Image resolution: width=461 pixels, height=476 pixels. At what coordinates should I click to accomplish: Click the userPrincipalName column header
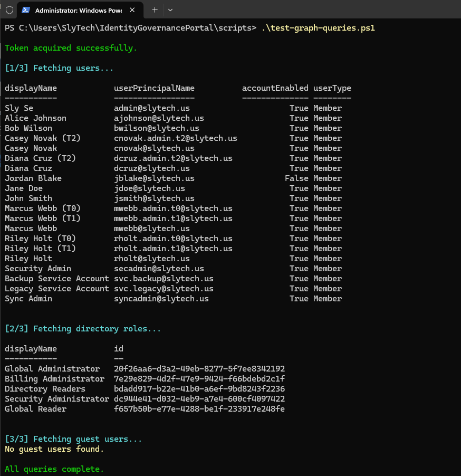click(x=154, y=88)
